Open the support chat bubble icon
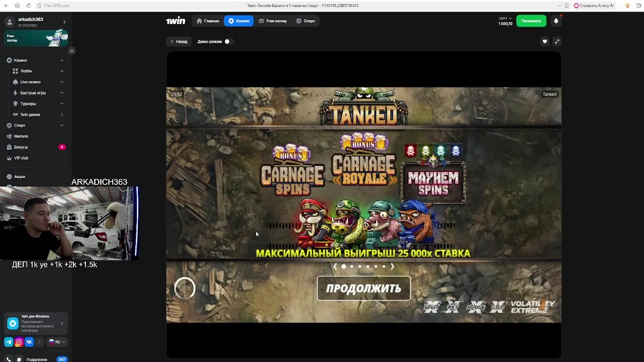The image size is (644, 362). click(x=19, y=359)
